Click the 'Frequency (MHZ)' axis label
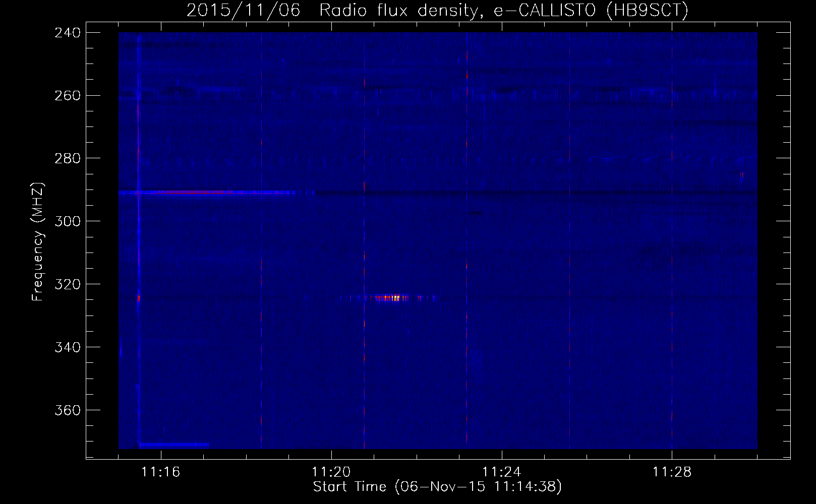This screenshot has width=816, height=504. [x=38, y=241]
